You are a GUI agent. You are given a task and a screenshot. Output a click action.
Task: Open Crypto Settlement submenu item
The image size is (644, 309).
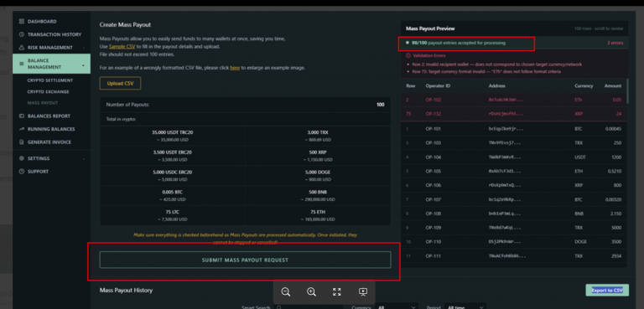[50, 80]
